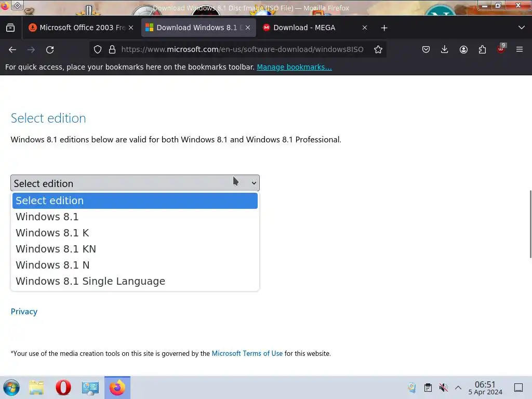Go back to previous page
Screen dimensions: 532x399
pyautogui.click(x=12, y=49)
